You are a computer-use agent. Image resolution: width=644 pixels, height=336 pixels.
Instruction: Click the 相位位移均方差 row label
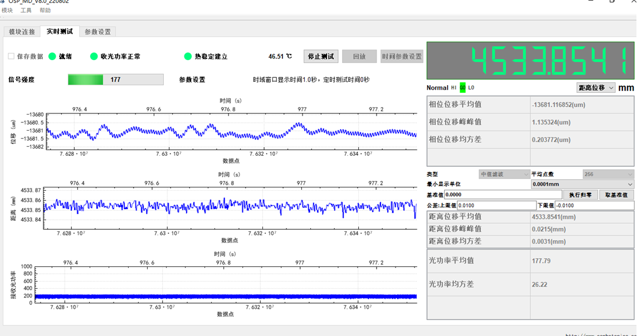(x=455, y=140)
